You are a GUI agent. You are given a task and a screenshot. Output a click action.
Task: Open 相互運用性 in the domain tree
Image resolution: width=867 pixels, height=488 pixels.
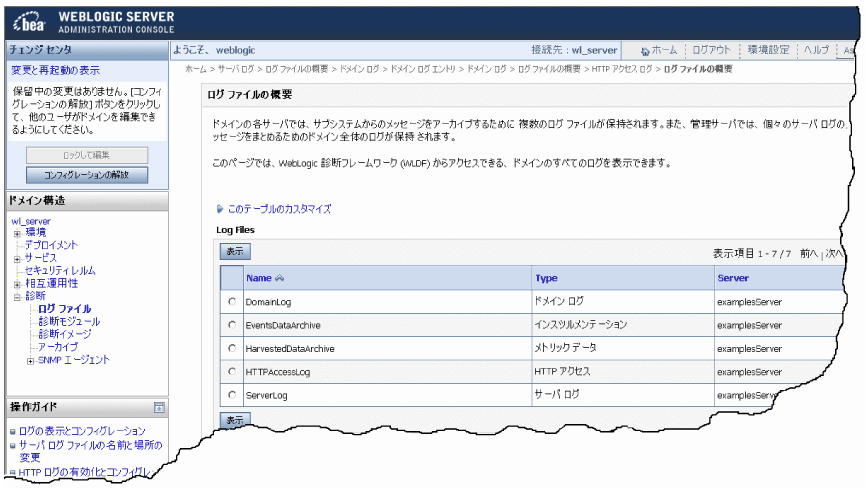[x=51, y=284]
